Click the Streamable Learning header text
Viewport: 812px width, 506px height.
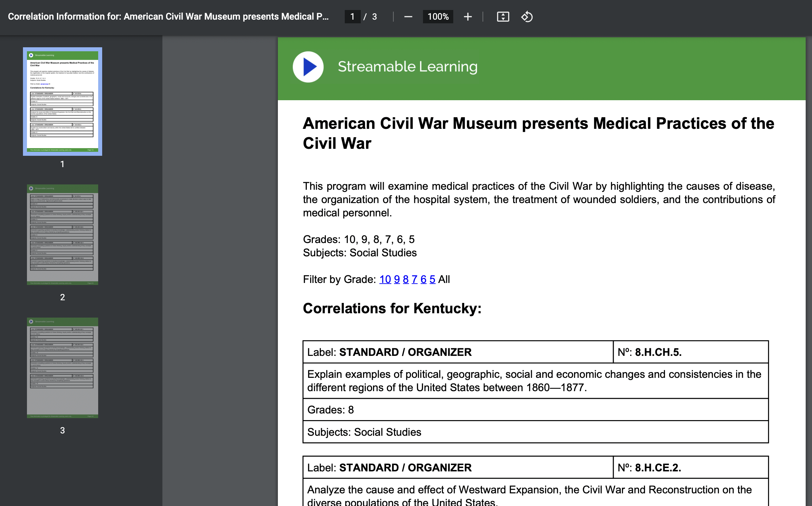pyautogui.click(x=407, y=67)
